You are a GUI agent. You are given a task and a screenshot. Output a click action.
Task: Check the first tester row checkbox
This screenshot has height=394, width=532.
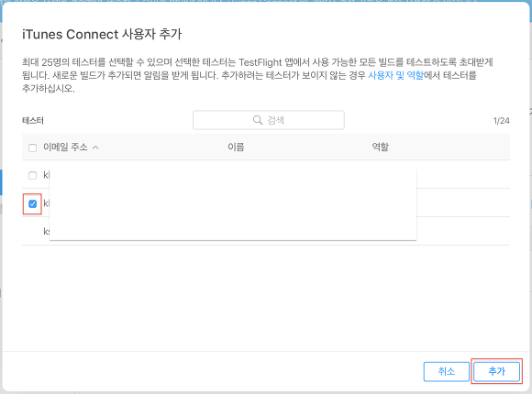33,175
